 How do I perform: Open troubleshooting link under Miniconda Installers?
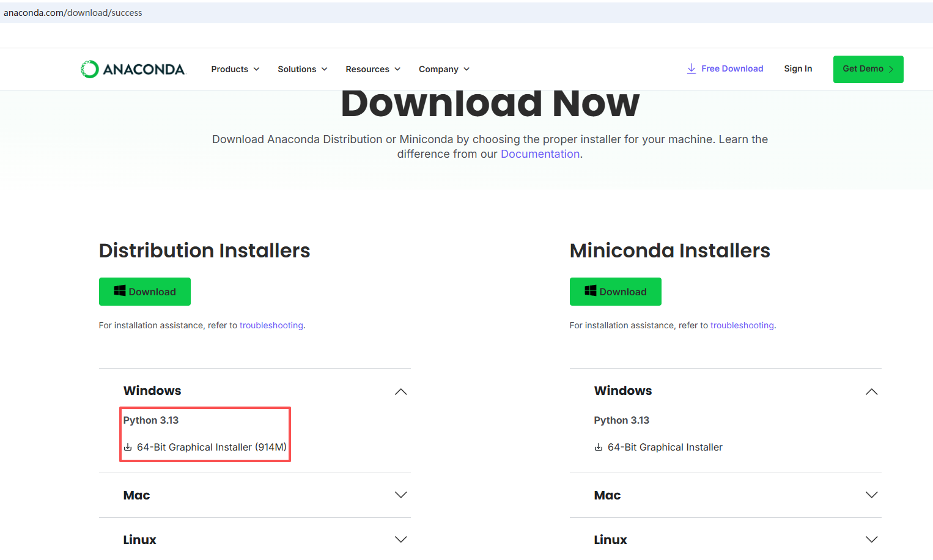(742, 325)
